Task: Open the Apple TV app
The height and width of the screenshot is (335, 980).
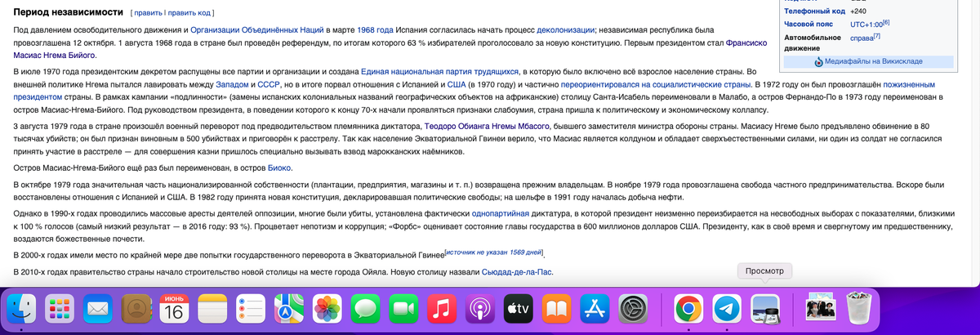Action: pyautogui.click(x=519, y=309)
